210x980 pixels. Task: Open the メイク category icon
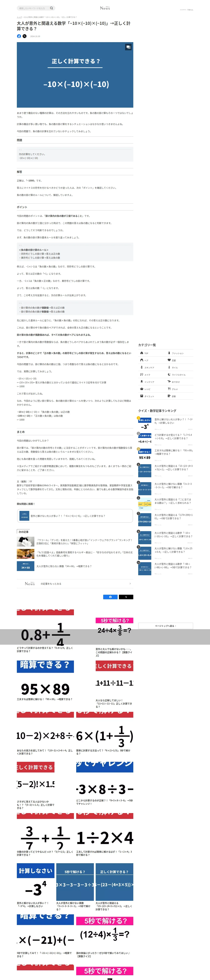142,375
